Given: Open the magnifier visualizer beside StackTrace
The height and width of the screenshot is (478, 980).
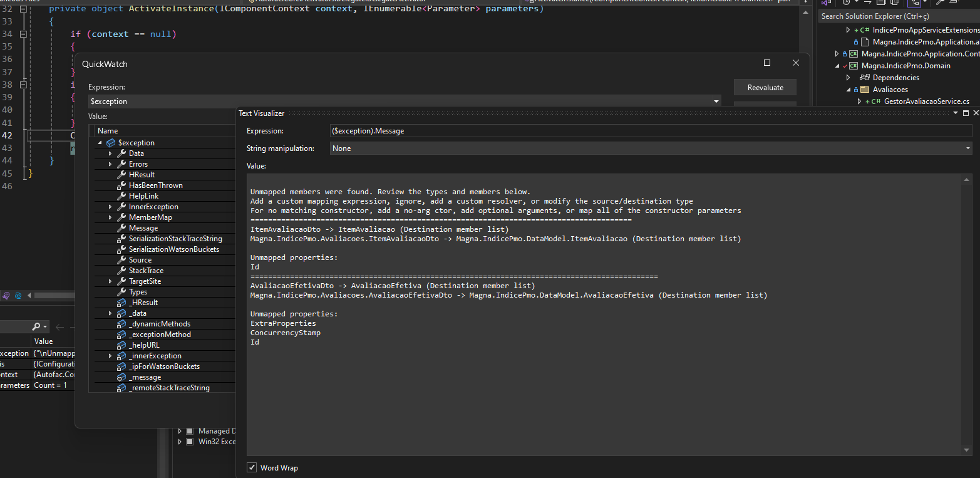Looking at the screenshot, I should coord(241,271).
